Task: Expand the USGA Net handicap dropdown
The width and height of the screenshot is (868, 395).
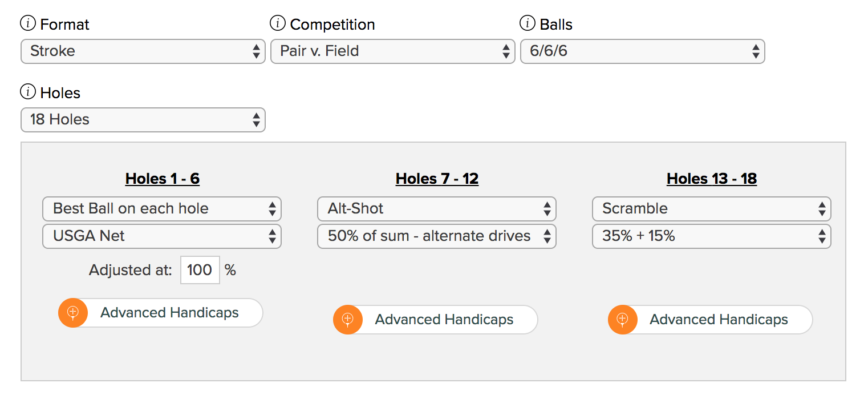Action: pyautogui.click(x=162, y=236)
